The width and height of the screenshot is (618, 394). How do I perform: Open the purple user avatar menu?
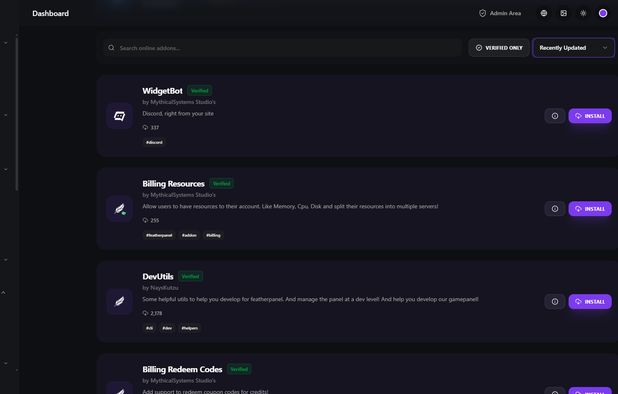click(x=603, y=13)
